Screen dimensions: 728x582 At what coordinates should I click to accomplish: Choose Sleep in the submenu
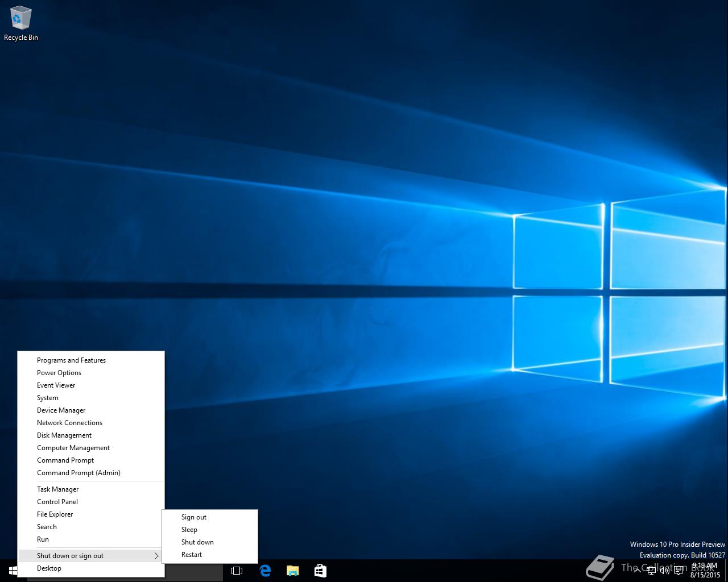[210, 530]
